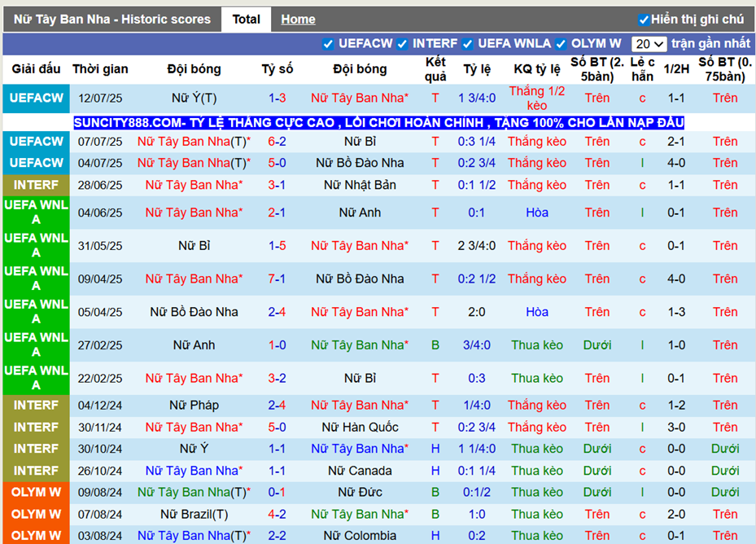This screenshot has height=544, width=756.
Task: Switch to the Total tab
Action: coord(246,20)
